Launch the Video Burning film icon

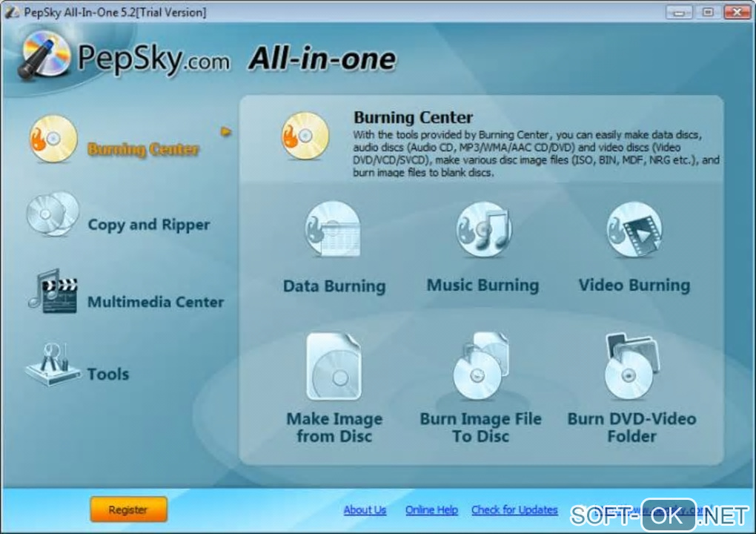(634, 229)
